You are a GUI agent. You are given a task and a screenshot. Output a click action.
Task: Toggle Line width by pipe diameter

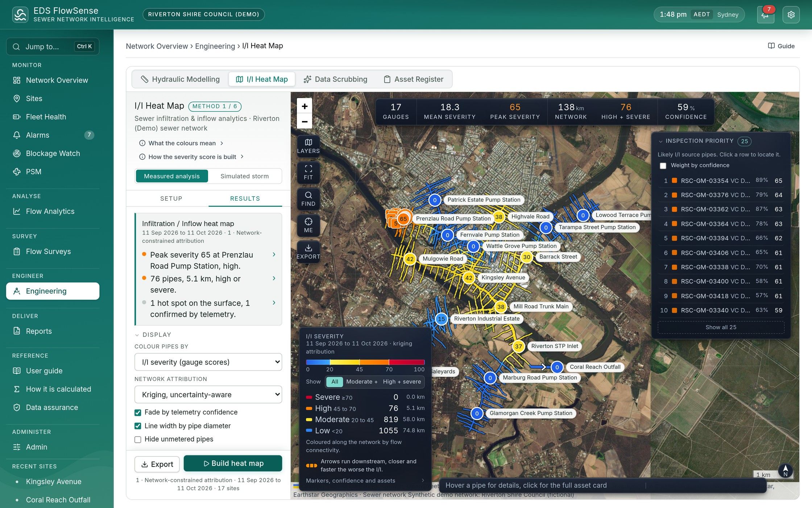click(x=138, y=426)
